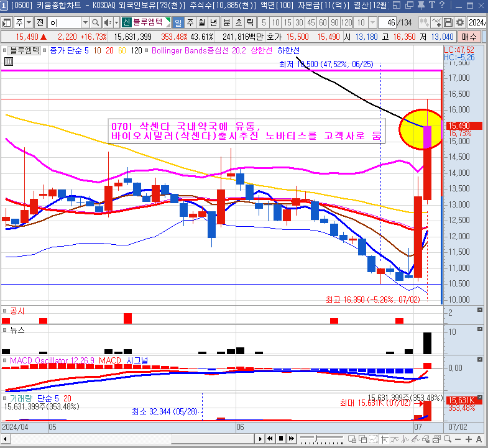
Task: Switch to 주 (weekly) chart period
Action: tap(189, 22)
